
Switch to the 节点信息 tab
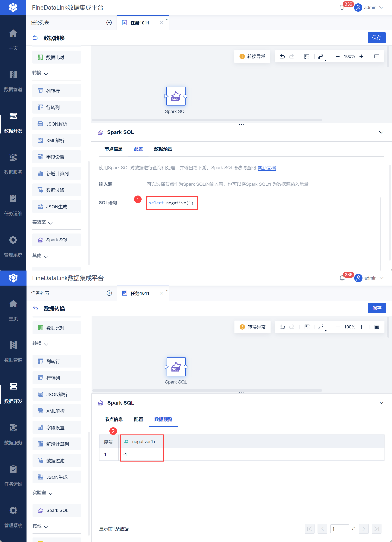(114, 149)
